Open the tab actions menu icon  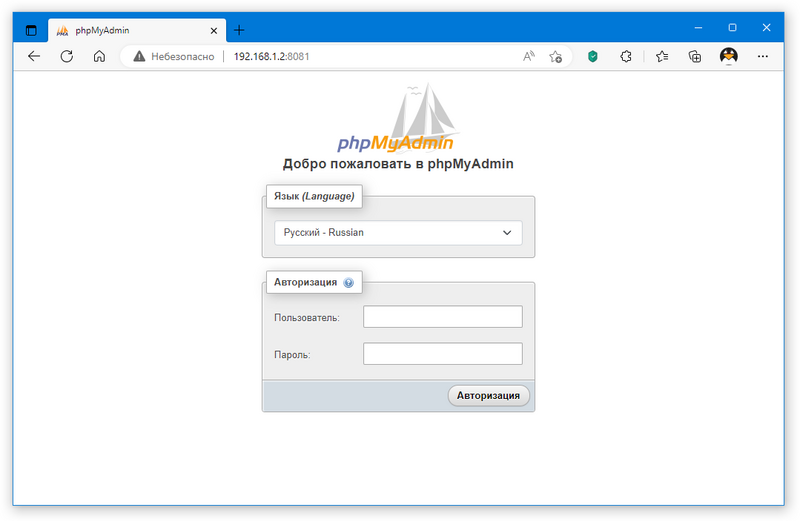tap(31, 31)
